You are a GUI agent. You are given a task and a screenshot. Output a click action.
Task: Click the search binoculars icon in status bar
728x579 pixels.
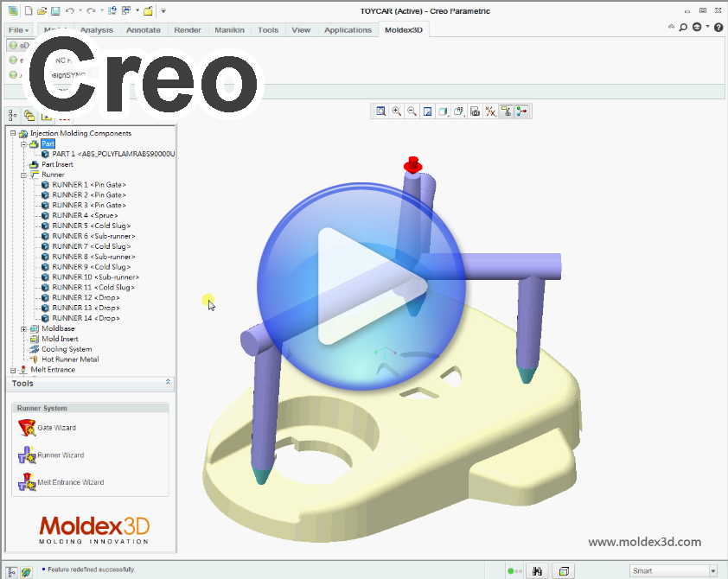pos(538,571)
